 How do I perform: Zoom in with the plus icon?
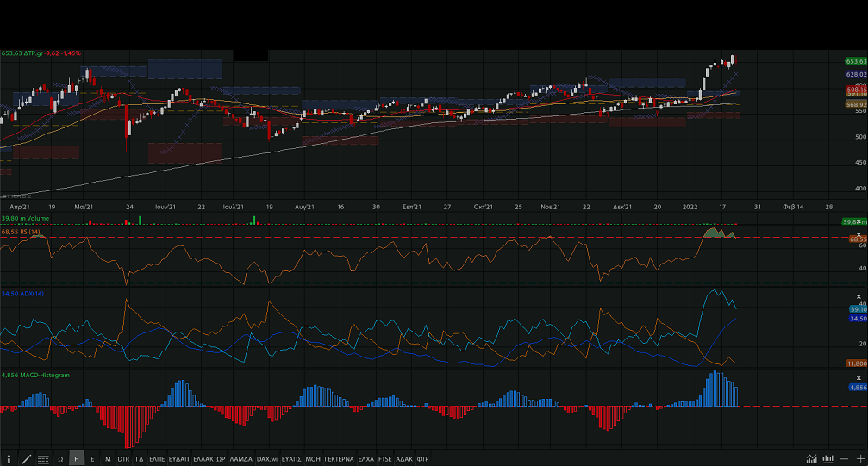pos(859,459)
